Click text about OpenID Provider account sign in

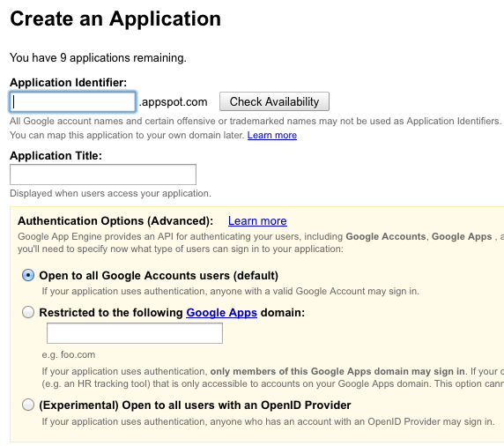(268, 421)
